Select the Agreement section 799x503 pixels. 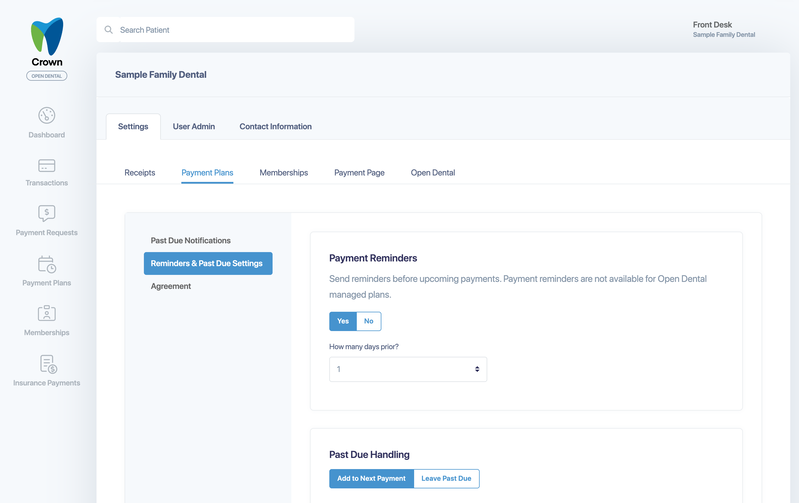[171, 286]
